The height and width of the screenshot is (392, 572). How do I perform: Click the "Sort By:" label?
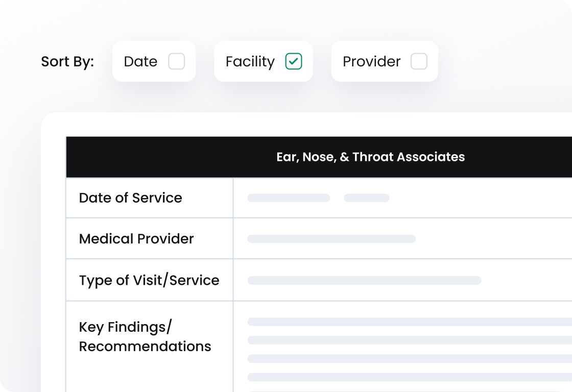(x=67, y=61)
